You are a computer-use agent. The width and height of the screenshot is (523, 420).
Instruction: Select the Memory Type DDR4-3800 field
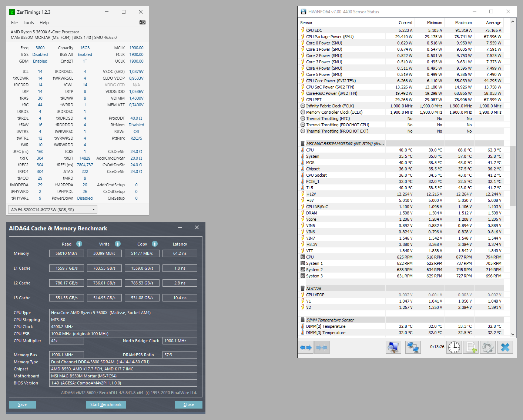[x=123, y=362]
